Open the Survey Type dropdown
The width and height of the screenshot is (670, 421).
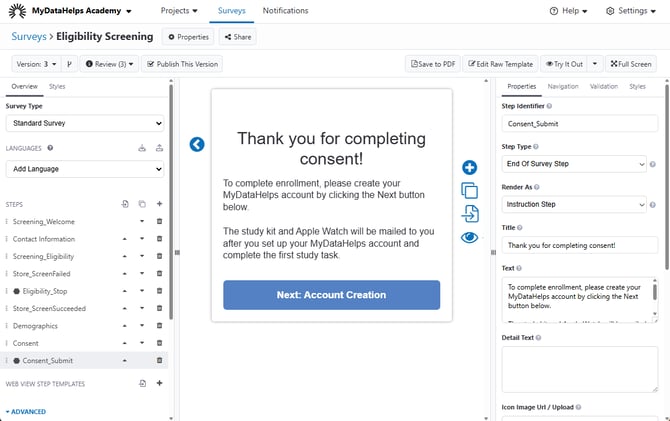[84, 123]
